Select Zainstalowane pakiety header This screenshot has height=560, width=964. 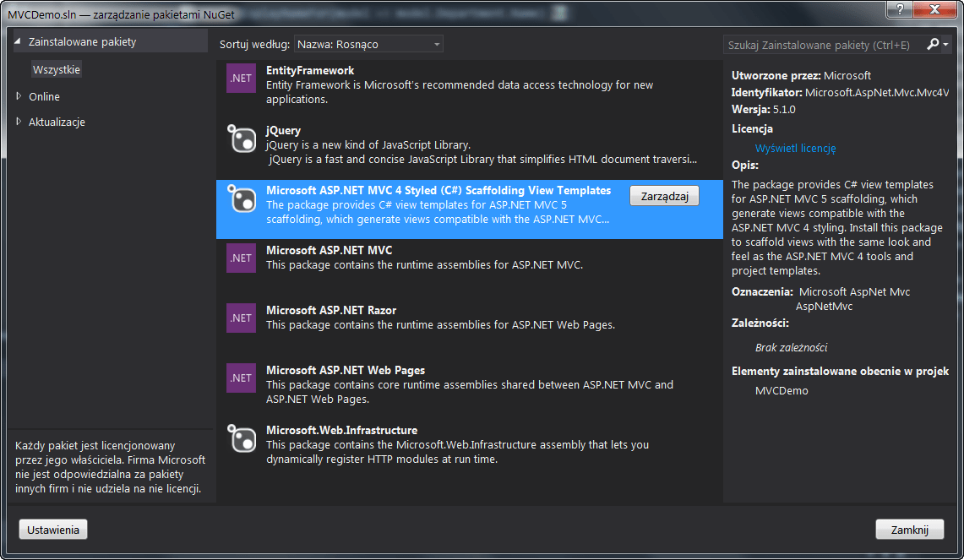point(83,41)
